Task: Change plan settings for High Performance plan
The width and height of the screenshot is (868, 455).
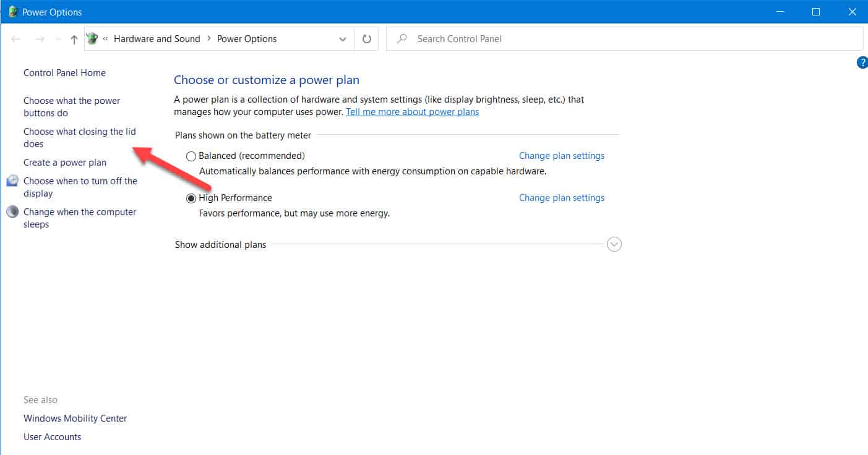Action: click(x=562, y=198)
